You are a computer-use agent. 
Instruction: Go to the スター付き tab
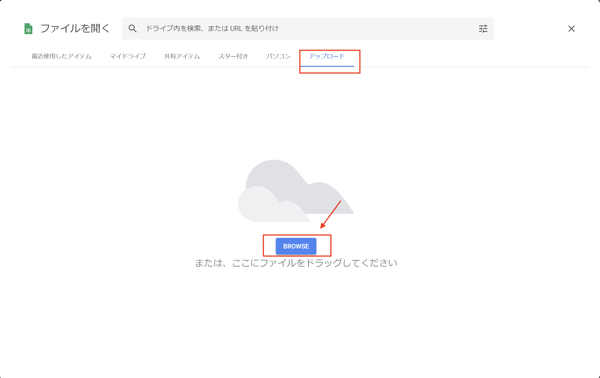pos(233,56)
